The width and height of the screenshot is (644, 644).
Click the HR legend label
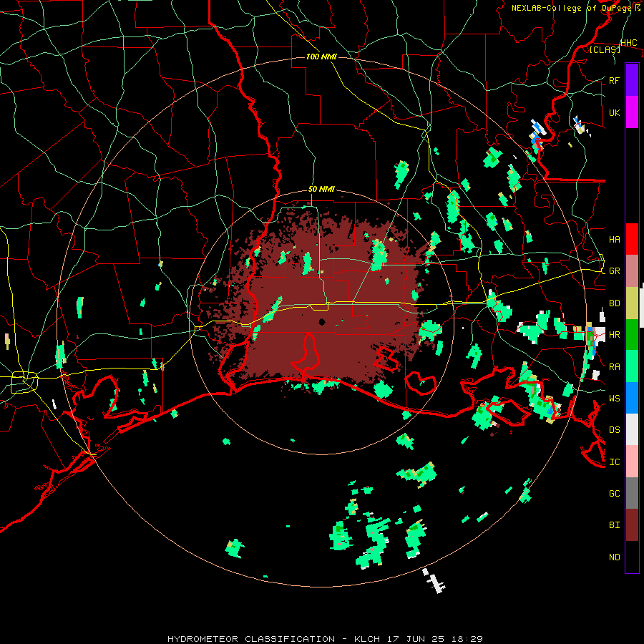(x=614, y=335)
